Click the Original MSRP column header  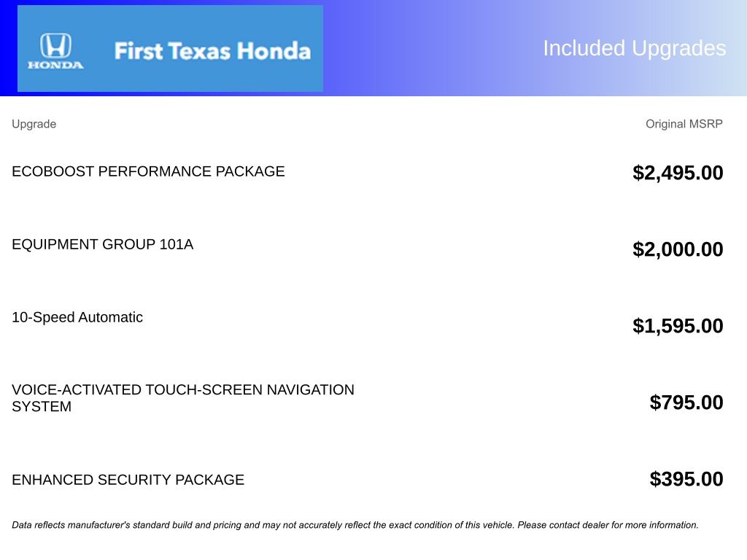684,124
